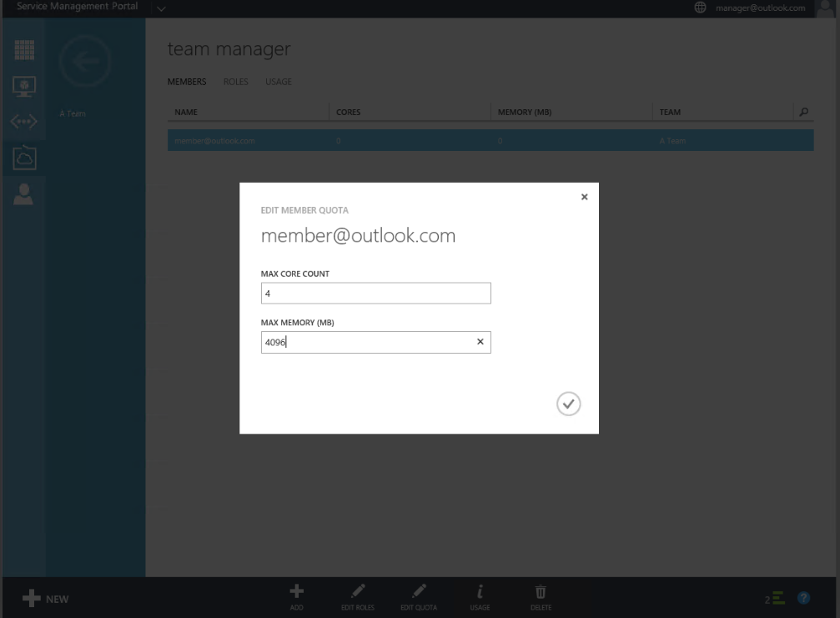Screen dimensions: 840x618
Task: Click the globe language icon
Action: pyautogui.click(x=700, y=8)
